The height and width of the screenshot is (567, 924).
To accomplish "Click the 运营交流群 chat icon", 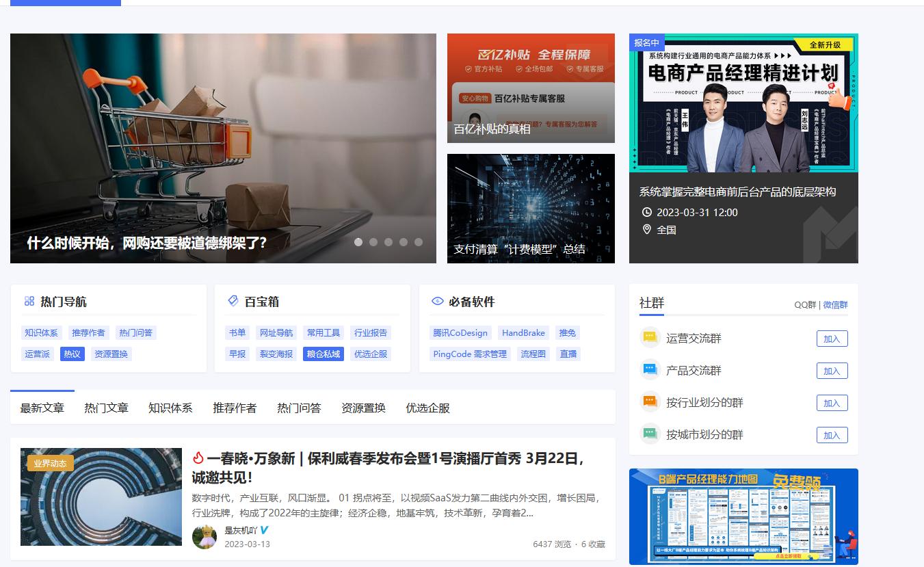I will pyautogui.click(x=650, y=337).
